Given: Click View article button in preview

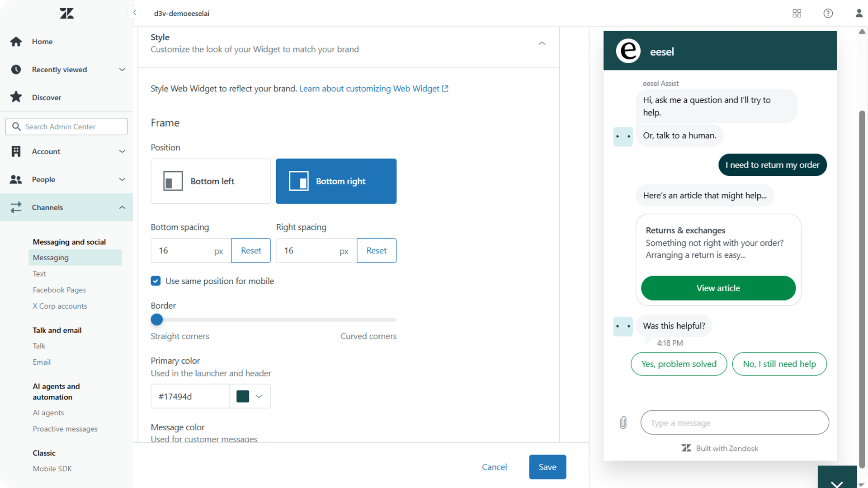Looking at the screenshot, I should point(718,288).
